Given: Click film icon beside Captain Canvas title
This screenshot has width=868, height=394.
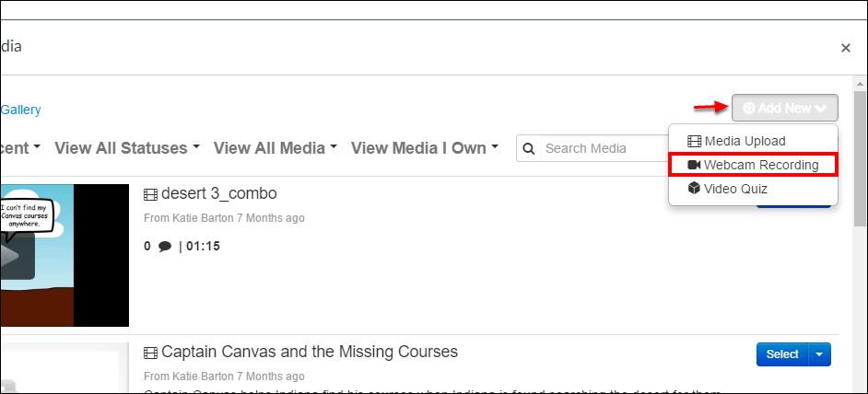Looking at the screenshot, I should pos(150,353).
